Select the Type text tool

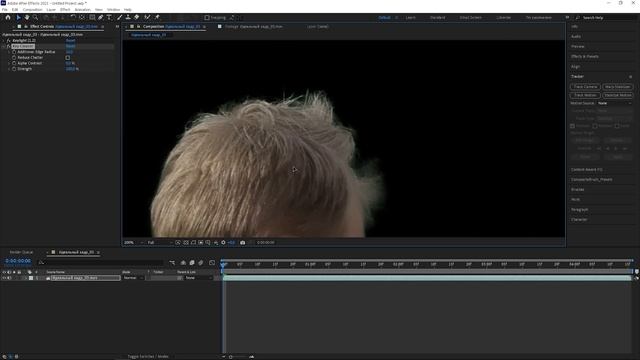(109, 18)
